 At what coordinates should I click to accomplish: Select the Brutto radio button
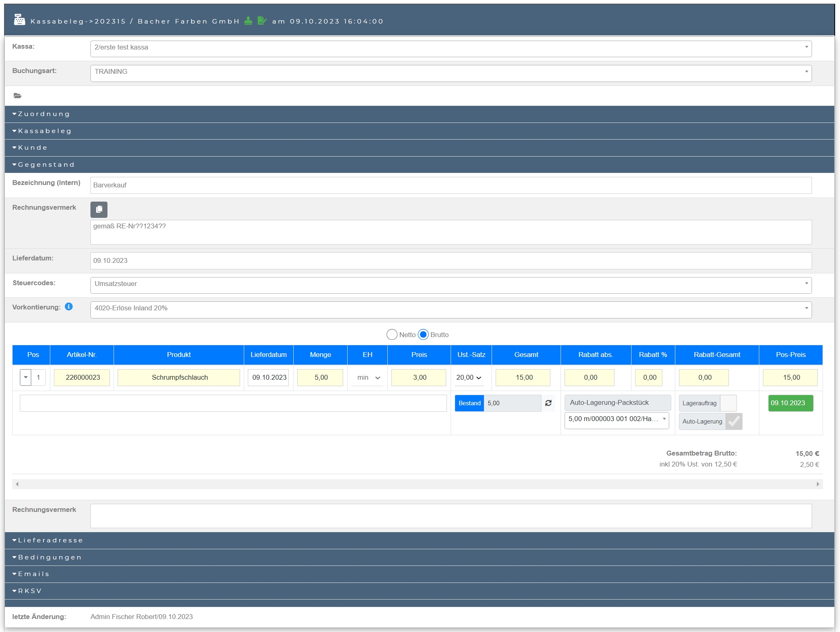423,335
